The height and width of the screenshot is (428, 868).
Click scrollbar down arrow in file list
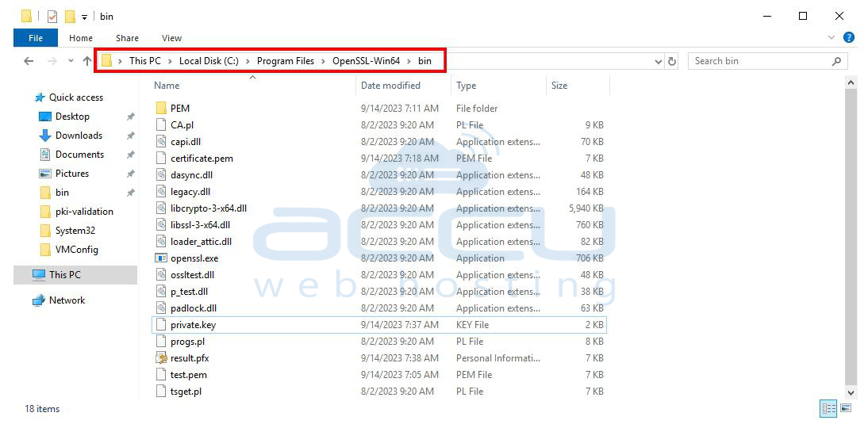851,392
